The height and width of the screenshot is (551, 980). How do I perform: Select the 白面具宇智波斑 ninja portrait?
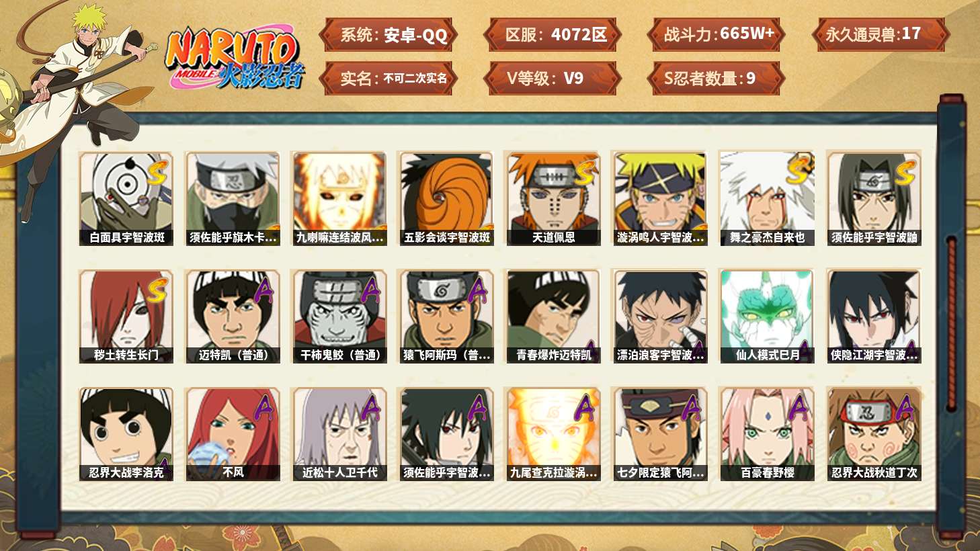click(x=126, y=198)
